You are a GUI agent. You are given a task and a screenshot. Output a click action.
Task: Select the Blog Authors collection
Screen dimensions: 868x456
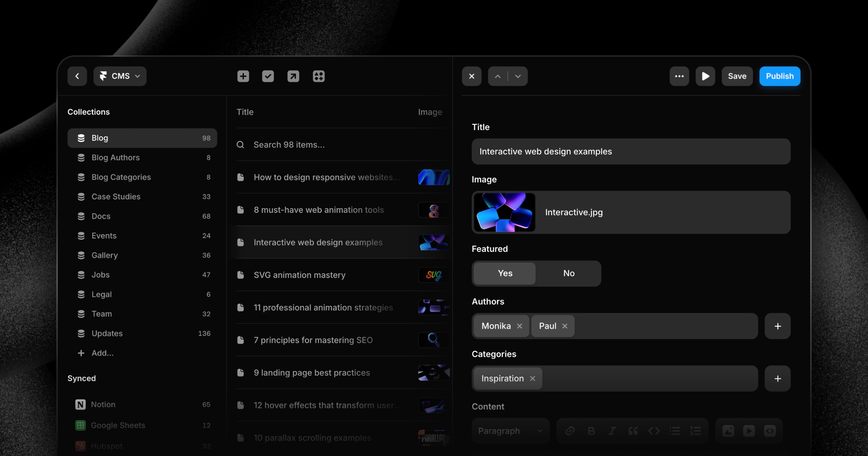pos(115,157)
